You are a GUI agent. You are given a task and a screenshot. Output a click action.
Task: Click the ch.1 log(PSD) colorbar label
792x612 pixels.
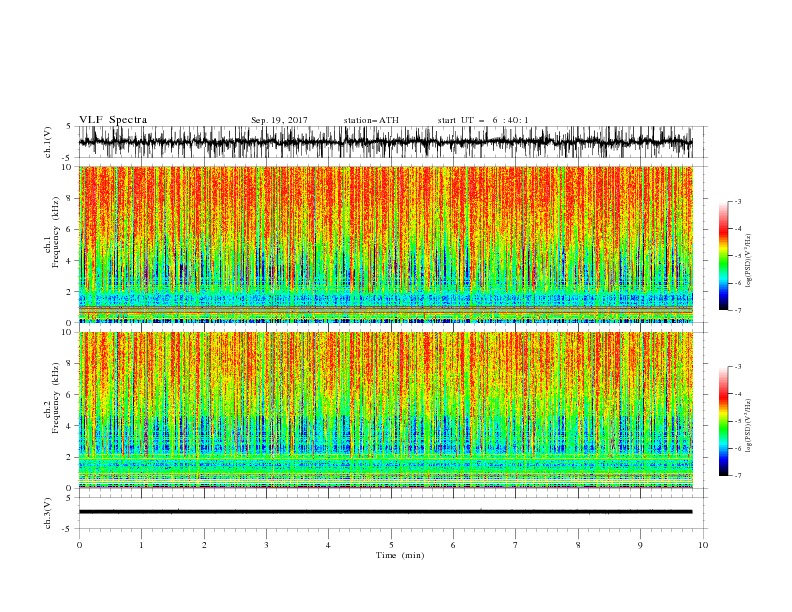click(x=749, y=261)
